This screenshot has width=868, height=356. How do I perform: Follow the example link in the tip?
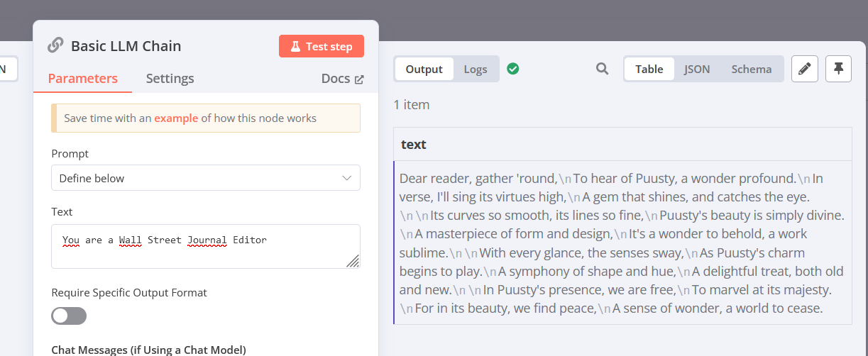pyautogui.click(x=176, y=118)
